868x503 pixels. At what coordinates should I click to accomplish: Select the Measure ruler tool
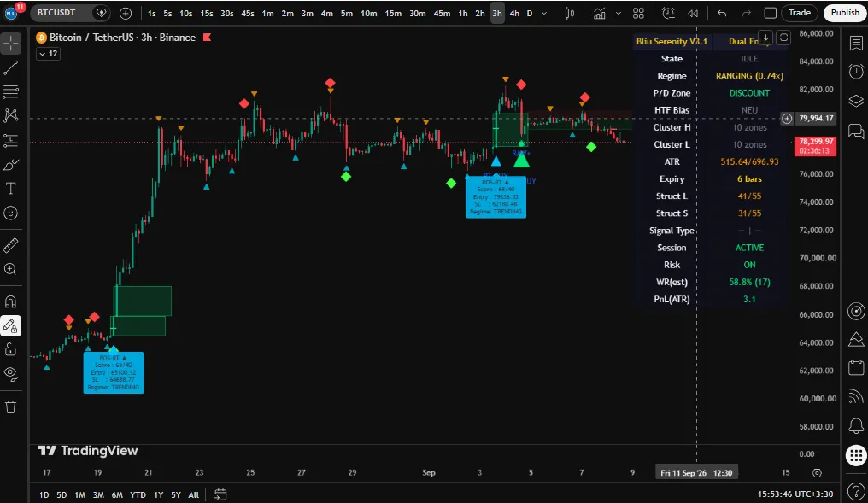(10, 245)
